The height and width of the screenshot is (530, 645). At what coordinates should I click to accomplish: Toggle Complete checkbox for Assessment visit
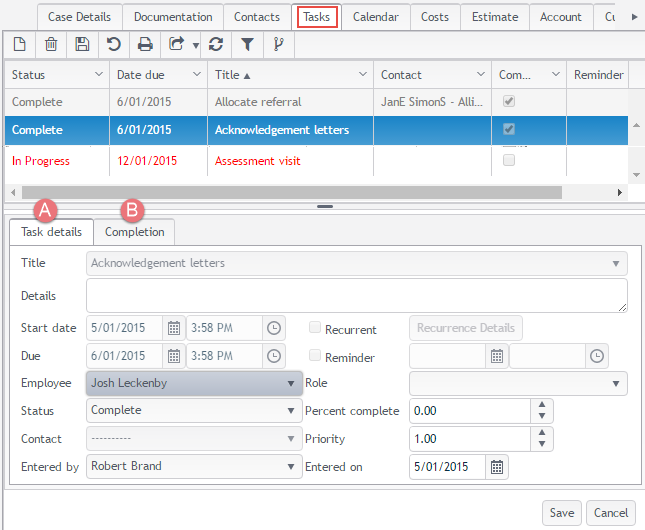click(510, 160)
